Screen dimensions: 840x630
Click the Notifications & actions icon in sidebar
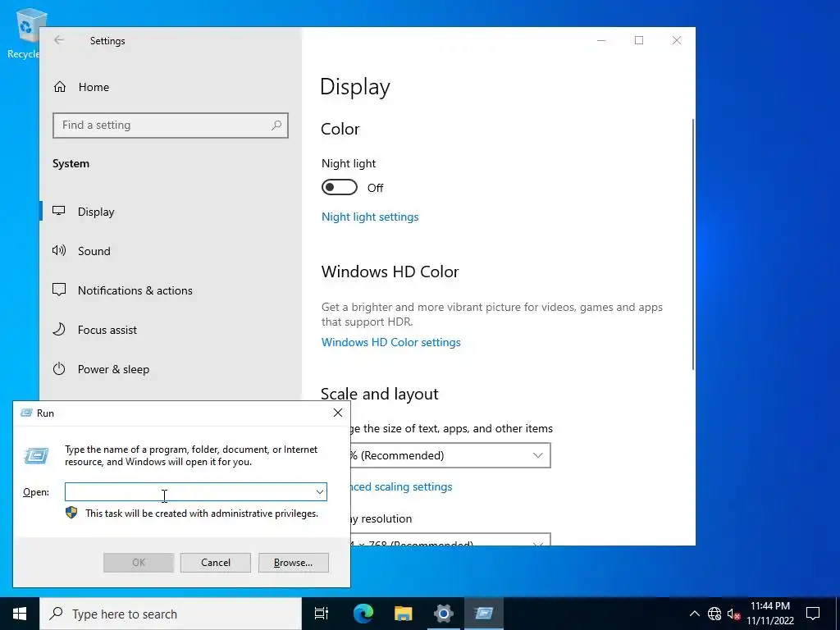59,290
